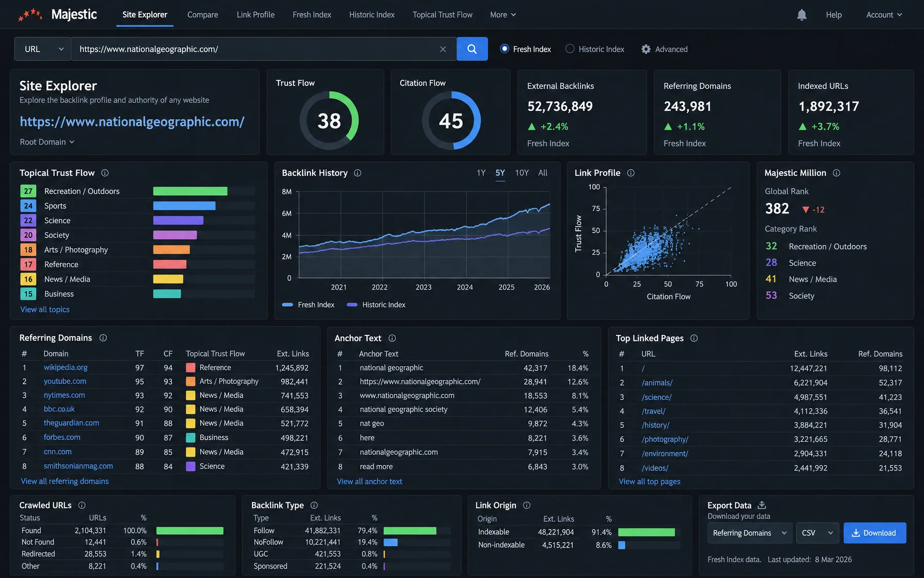The width and height of the screenshot is (924, 578).
Task: Click View all top pages
Action: click(649, 482)
